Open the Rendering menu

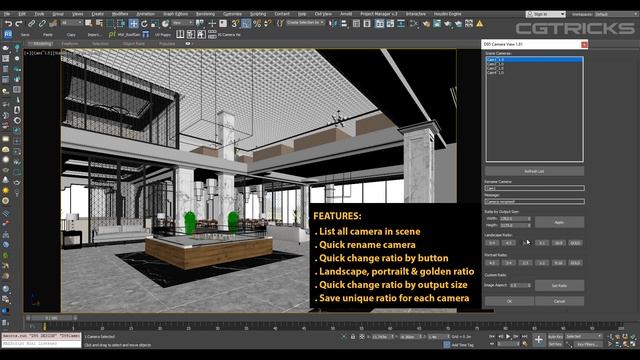pyautogui.click(x=205, y=14)
